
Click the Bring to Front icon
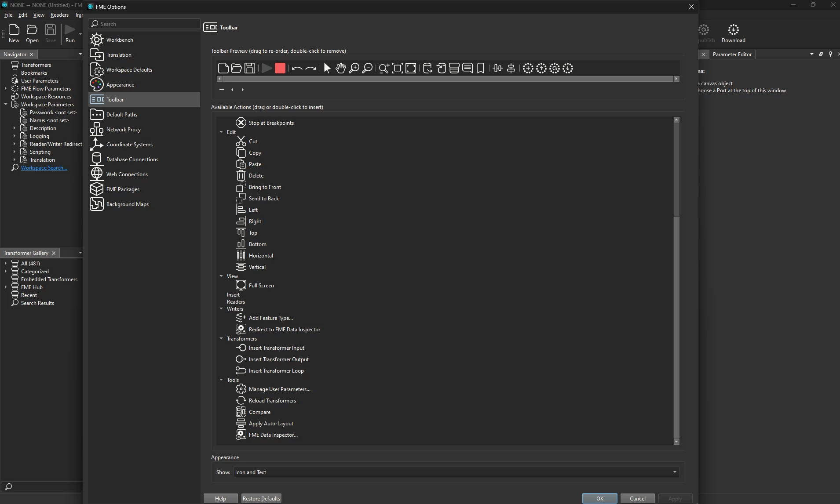(241, 187)
